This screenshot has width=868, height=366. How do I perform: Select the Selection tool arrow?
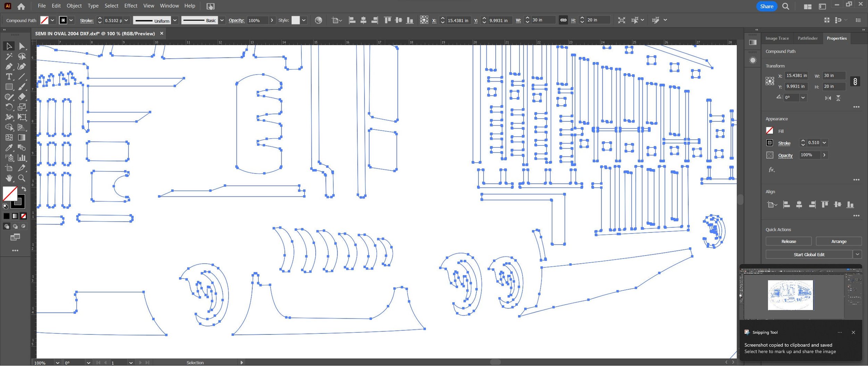coord(9,46)
